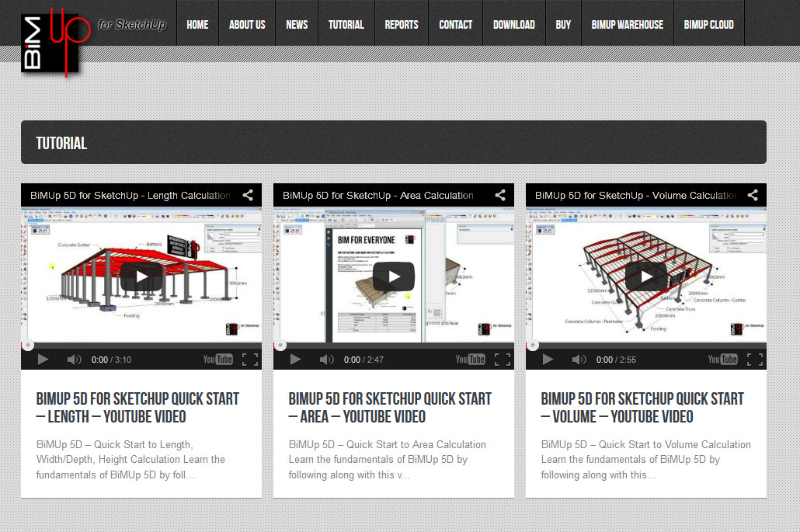Open Quick Start – Volume – YouTube Video heading
Image resolution: width=800 pixels, height=532 pixels.
642,408
